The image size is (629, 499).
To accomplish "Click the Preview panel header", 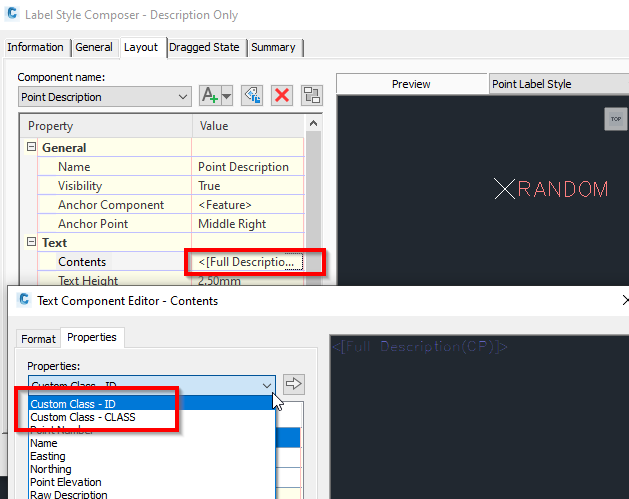I will tap(412, 84).
